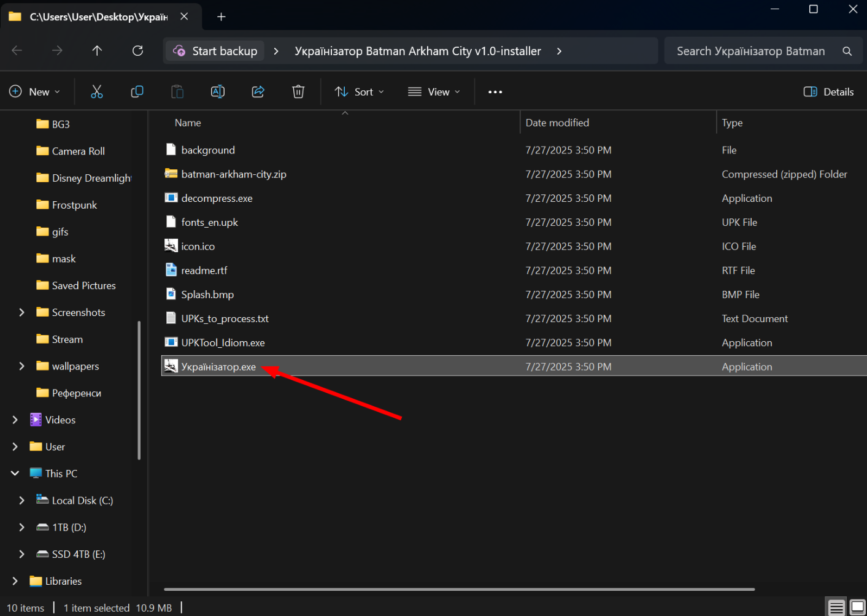
Task: Switch to large icons view layout
Action: (858, 607)
